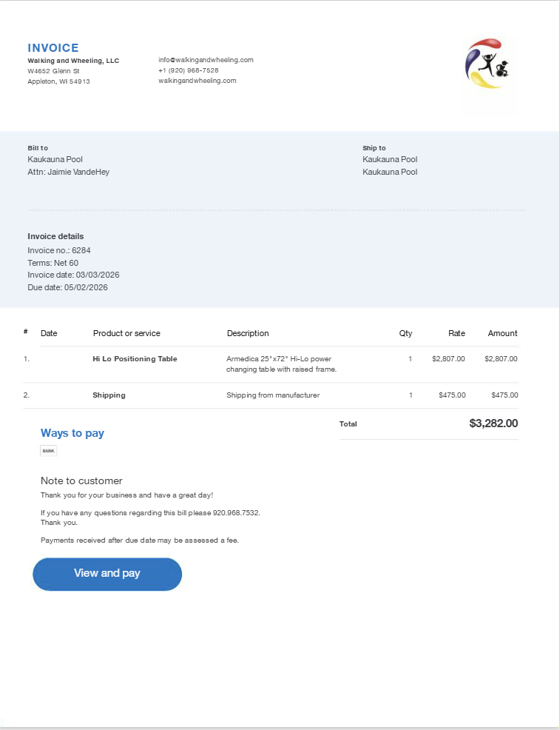Click the Attn: Jaimie VandeHey line

point(69,172)
